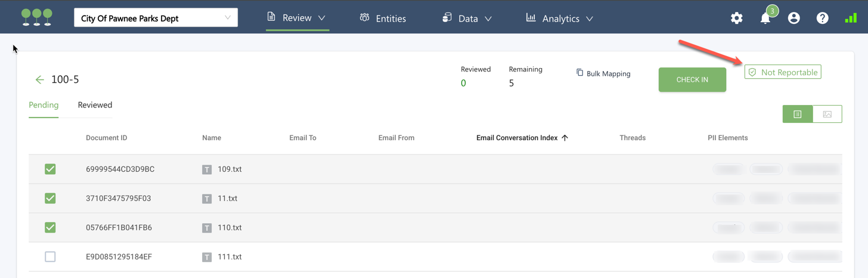Expand the Data menu

467,18
